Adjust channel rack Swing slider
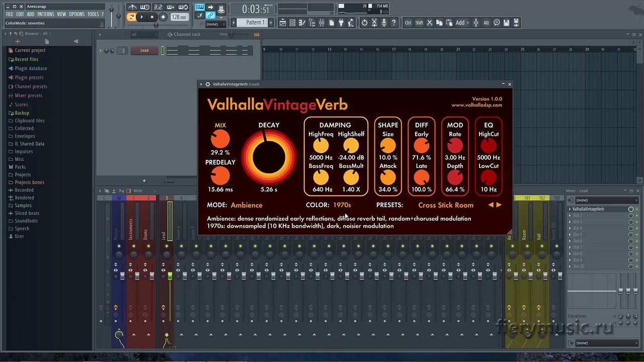 point(238,35)
